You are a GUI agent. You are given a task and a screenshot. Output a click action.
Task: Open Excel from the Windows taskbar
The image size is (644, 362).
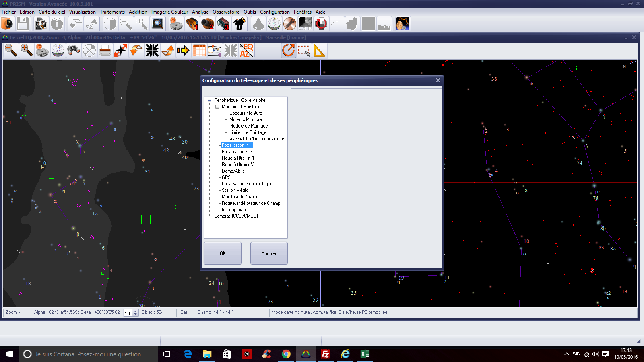pos(365,354)
